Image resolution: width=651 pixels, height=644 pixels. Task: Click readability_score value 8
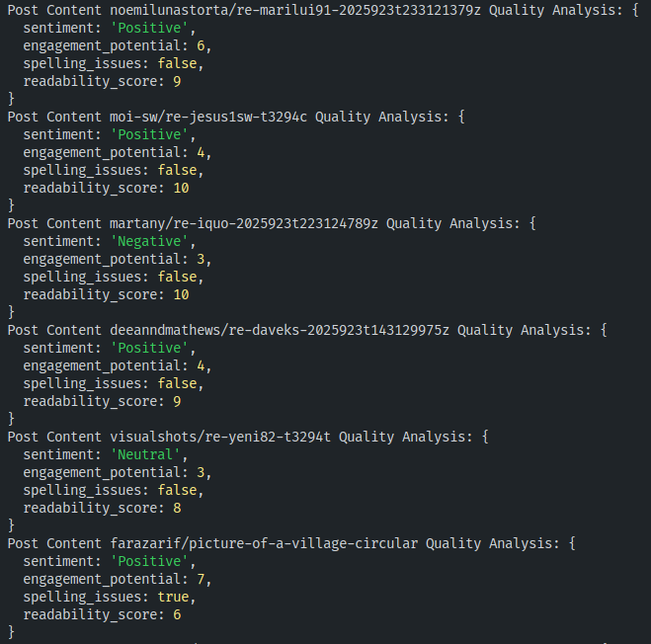(x=177, y=508)
